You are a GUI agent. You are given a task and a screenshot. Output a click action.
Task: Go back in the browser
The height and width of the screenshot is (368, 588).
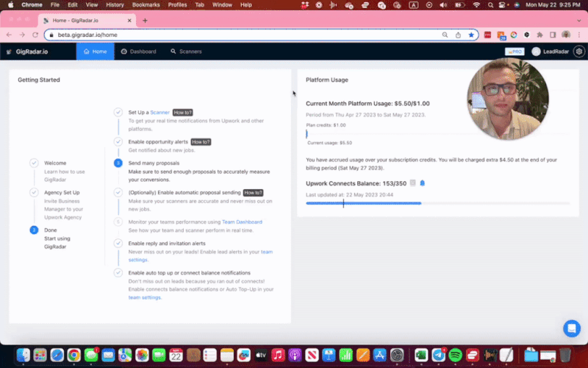[9, 35]
